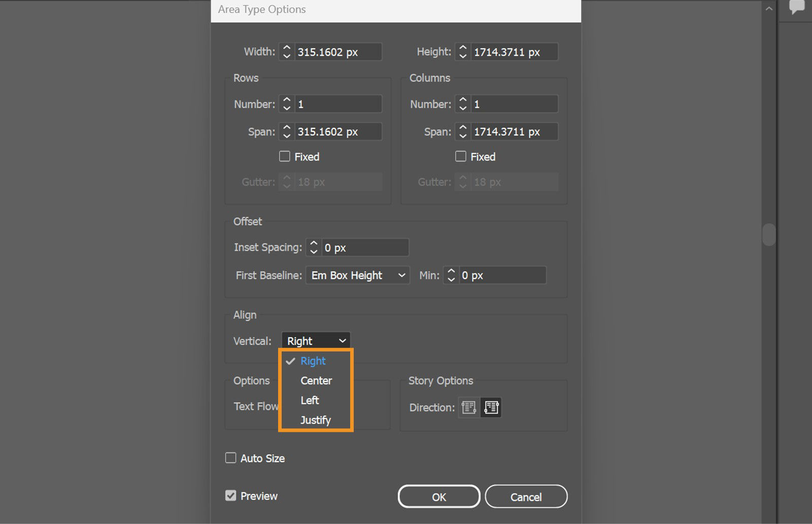Increment the Width value with the up stepper
Viewport: 812px width, 524px height.
pos(287,48)
